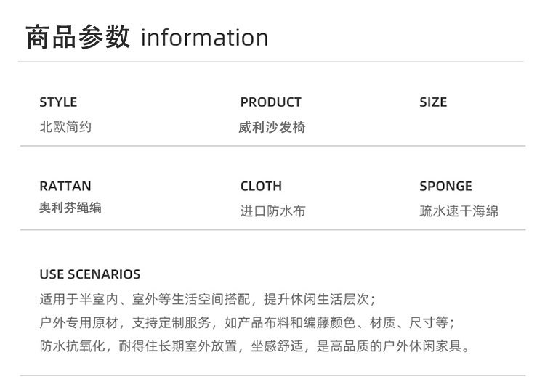
Task: Click the 疏水速干海绵 sponge value
Action: pyautogui.click(x=459, y=212)
